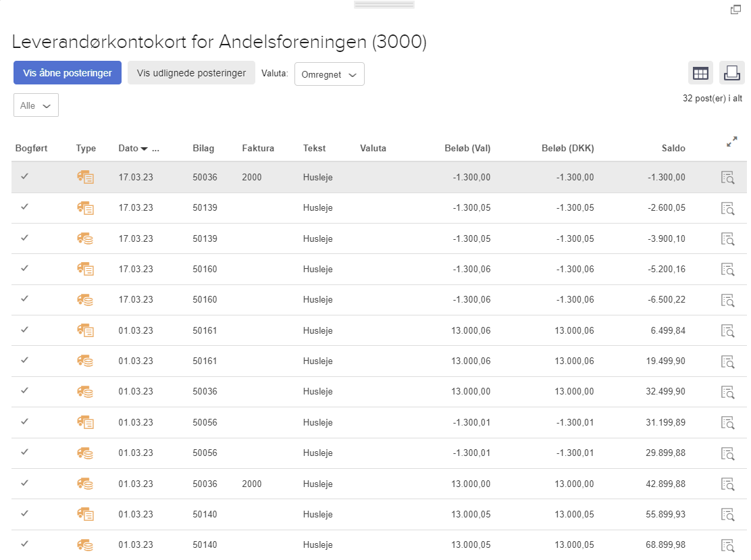Show udlignede posteringer
Image resolution: width=751 pixels, height=560 pixels.
(191, 73)
